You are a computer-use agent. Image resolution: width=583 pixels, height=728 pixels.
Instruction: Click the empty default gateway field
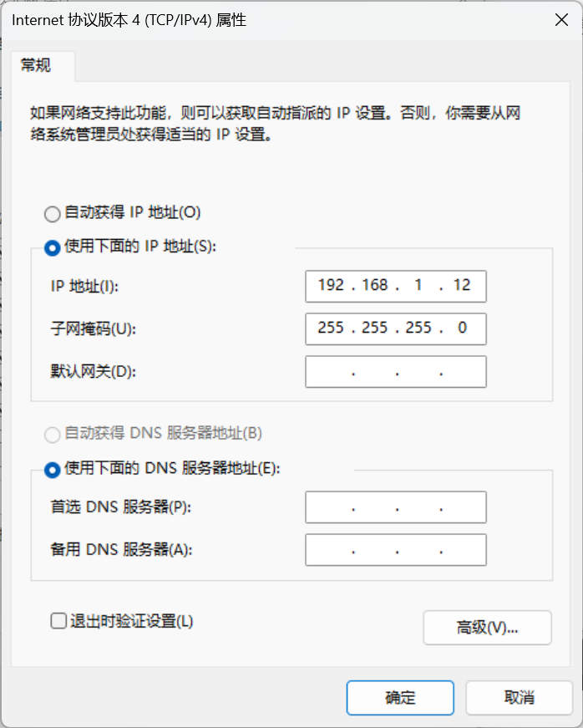coord(395,371)
